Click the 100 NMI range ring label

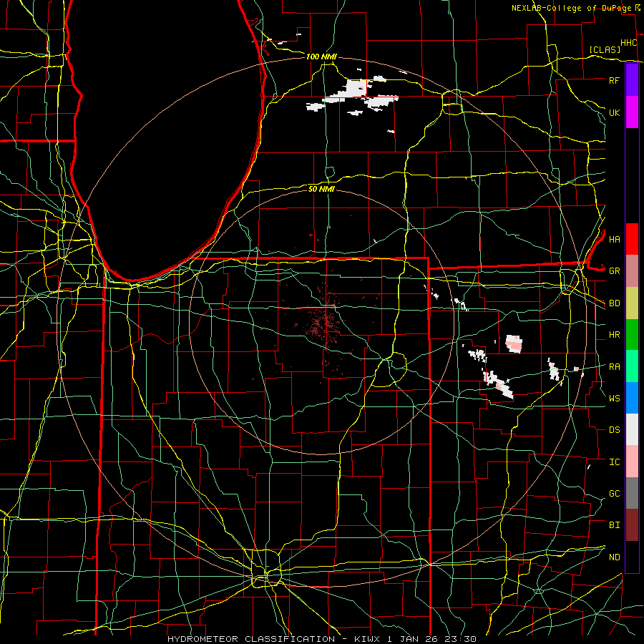[x=321, y=57]
